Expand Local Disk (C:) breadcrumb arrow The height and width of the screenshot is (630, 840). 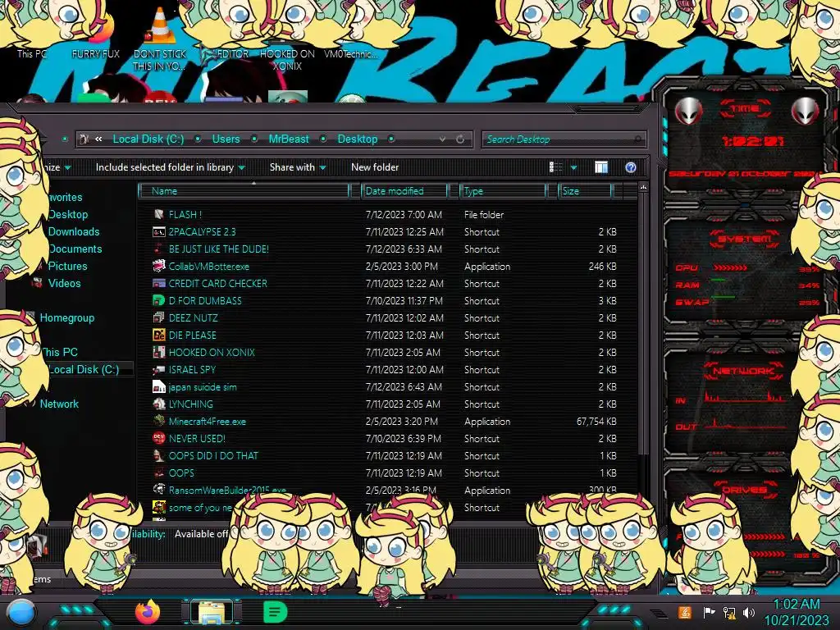(198, 139)
